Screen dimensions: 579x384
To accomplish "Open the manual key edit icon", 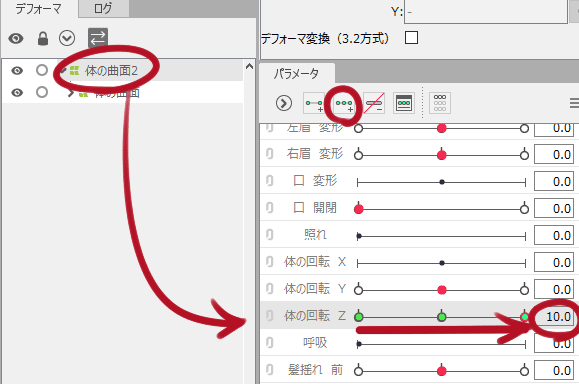I will click(x=404, y=103).
